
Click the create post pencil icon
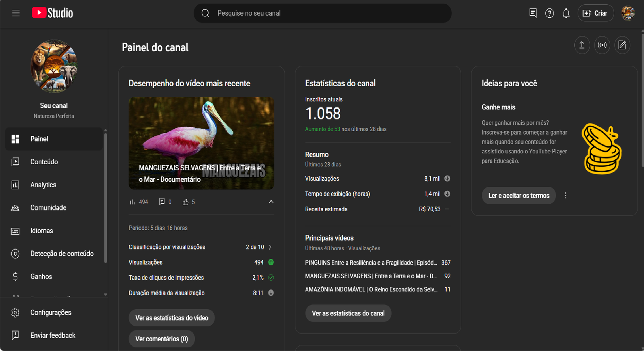(622, 45)
